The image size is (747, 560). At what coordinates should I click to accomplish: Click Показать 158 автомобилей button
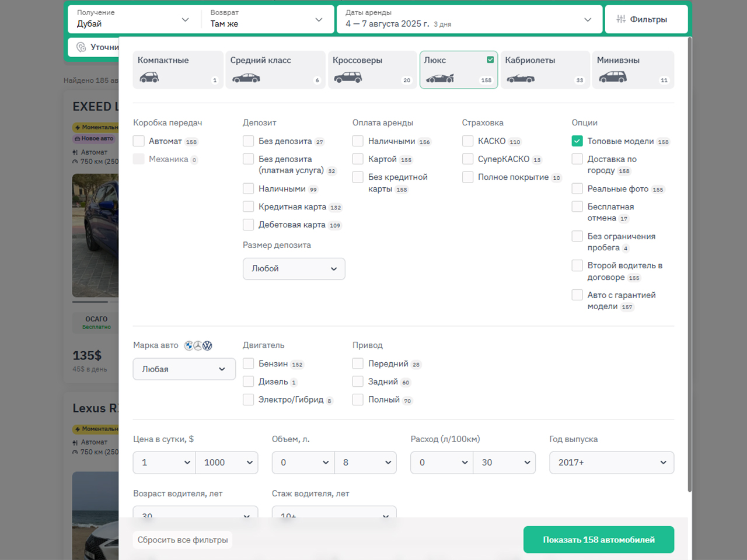[x=599, y=540]
